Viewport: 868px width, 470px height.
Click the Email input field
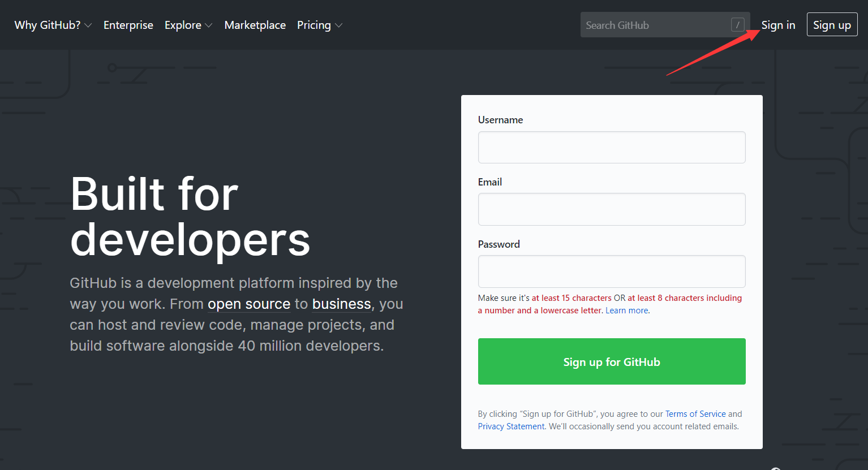point(611,209)
